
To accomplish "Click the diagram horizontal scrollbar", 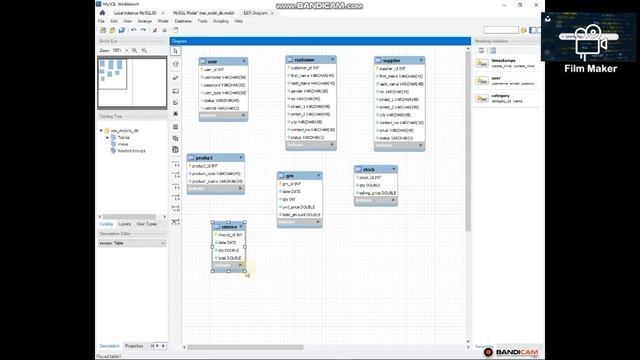I will pyautogui.click(x=246, y=347).
